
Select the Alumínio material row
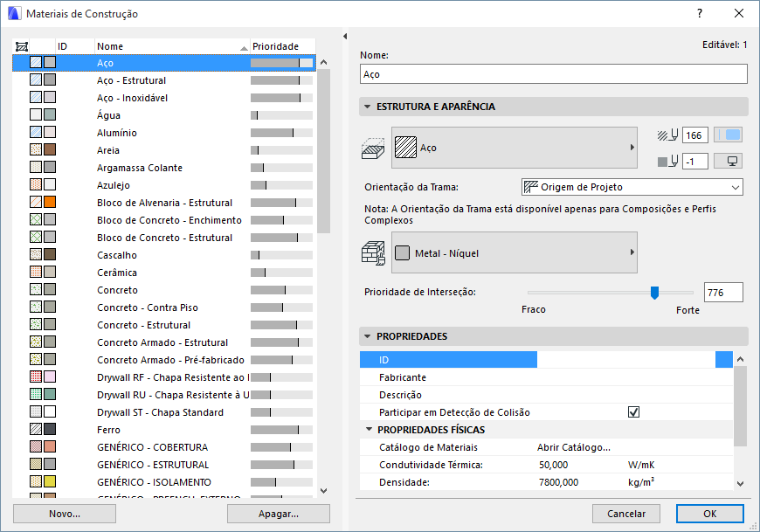[164, 132]
